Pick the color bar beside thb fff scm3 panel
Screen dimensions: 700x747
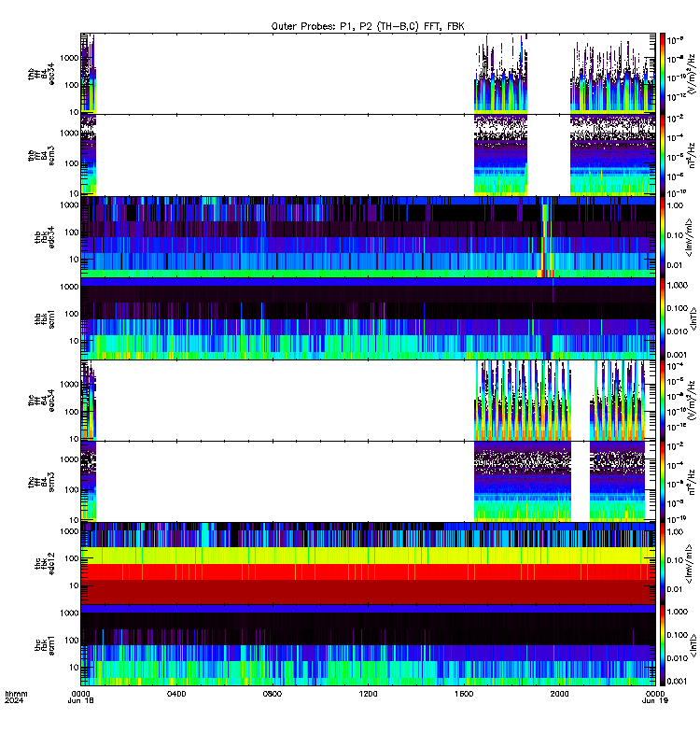tap(662, 155)
